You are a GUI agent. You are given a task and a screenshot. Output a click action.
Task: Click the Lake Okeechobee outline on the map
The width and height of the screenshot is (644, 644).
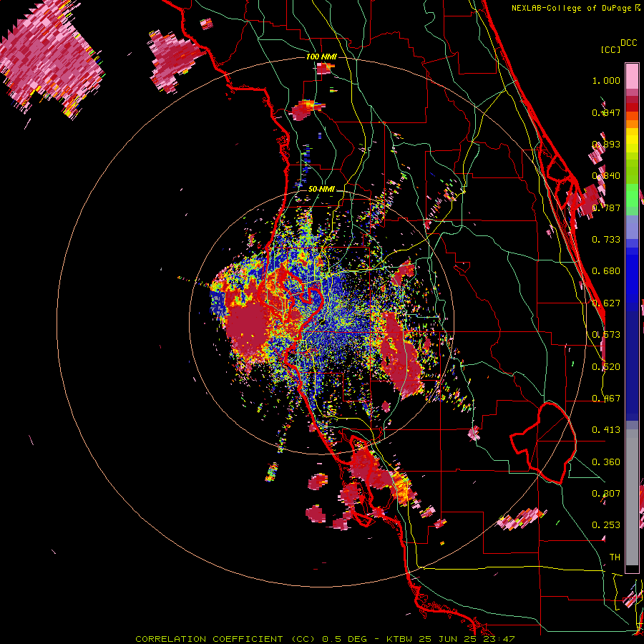click(x=542, y=444)
